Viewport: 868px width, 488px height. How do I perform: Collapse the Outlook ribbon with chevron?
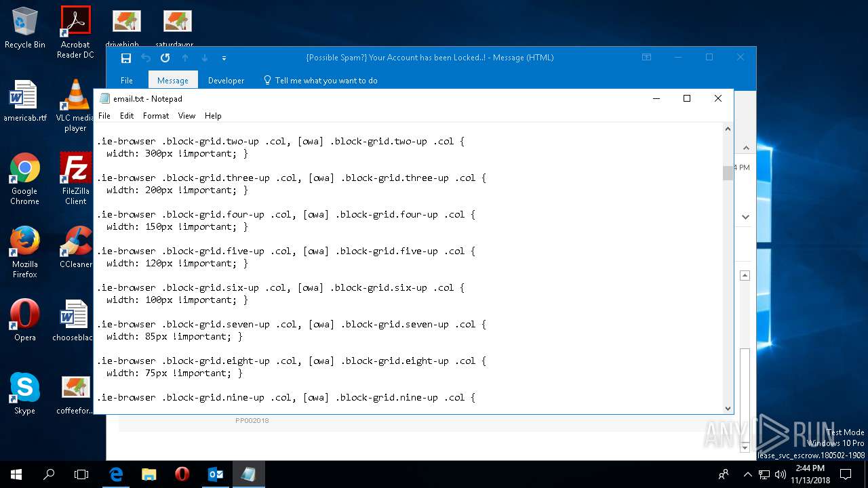tap(746, 147)
